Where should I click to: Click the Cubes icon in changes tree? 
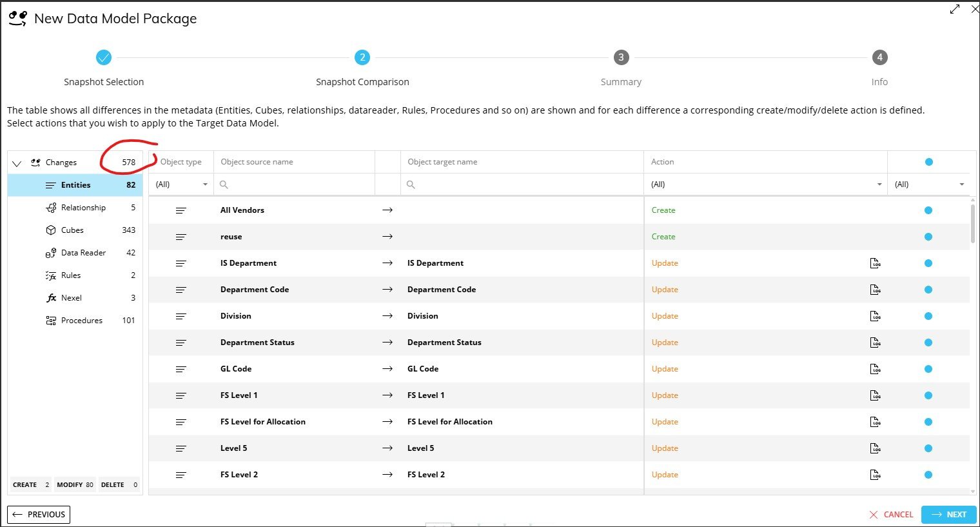click(x=51, y=230)
